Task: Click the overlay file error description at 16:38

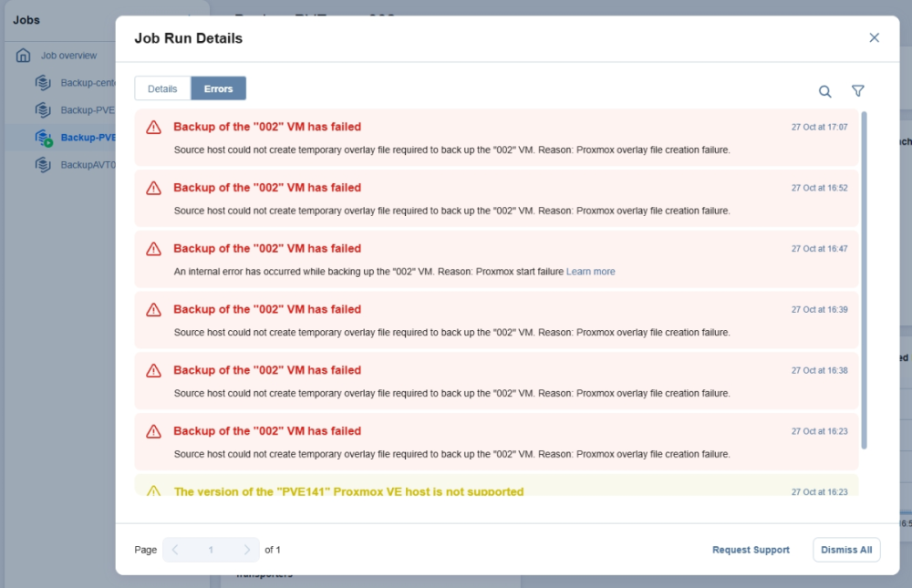Action: pyautogui.click(x=452, y=393)
